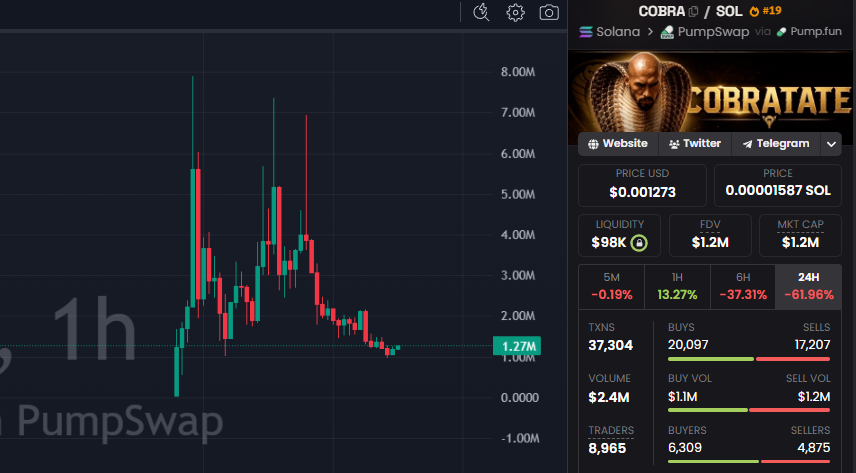Click the trending flame #19 badge
856x473 pixels.
tap(765, 11)
